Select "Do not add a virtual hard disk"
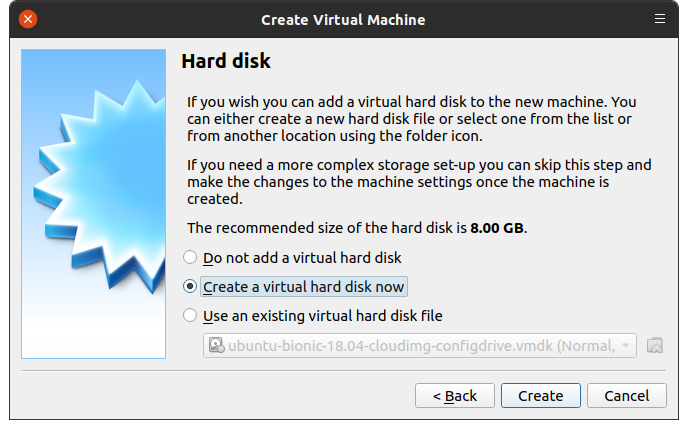This screenshot has height=429, width=688. tap(190, 257)
